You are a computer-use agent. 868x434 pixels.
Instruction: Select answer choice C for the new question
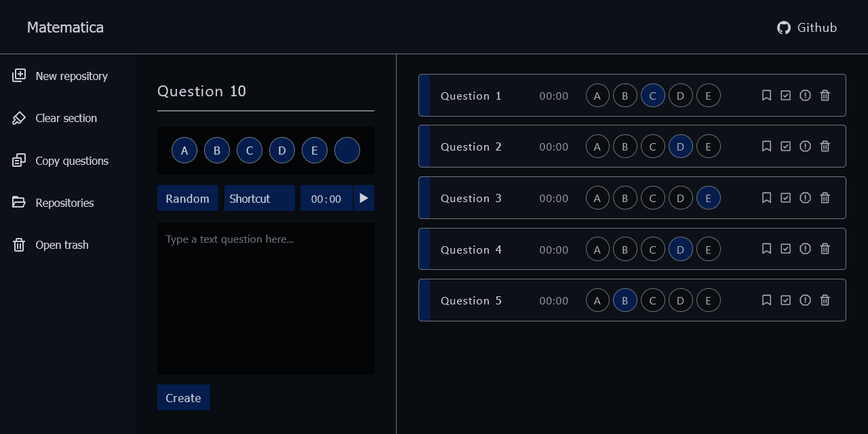(x=250, y=150)
